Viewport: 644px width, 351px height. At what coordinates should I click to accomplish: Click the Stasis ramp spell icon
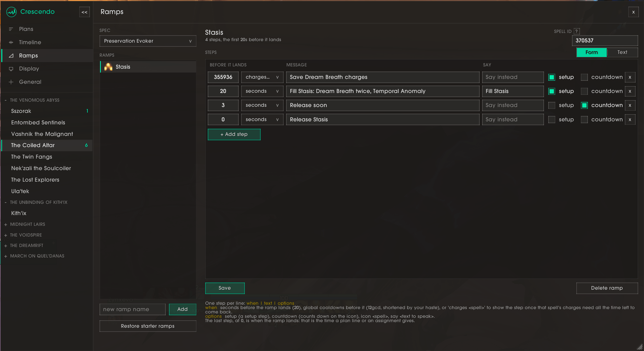[108, 67]
